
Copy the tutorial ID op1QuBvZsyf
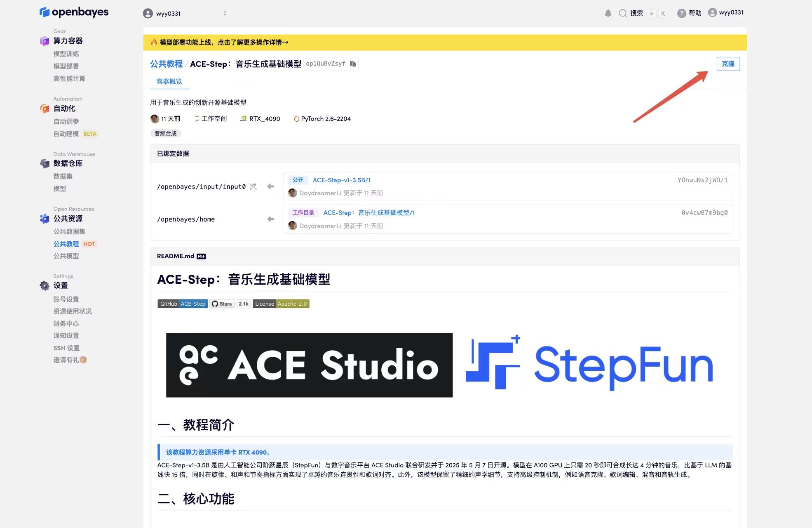(x=353, y=64)
